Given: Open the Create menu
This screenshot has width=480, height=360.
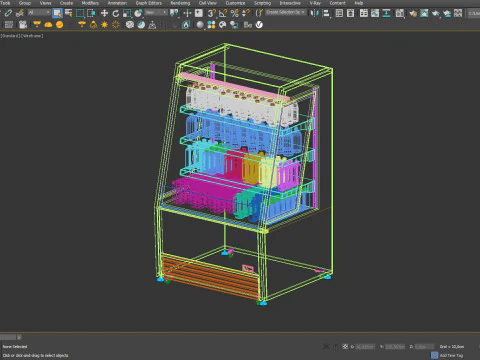Looking at the screenshot, I should [66, 3].
